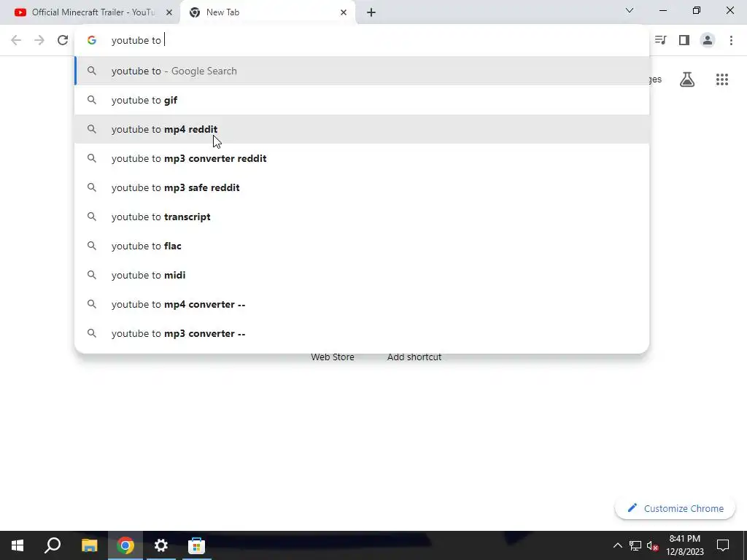This screenshot has width=747, height=560.
Task: Reload the page with refresh icon
Action: [63, 40]
